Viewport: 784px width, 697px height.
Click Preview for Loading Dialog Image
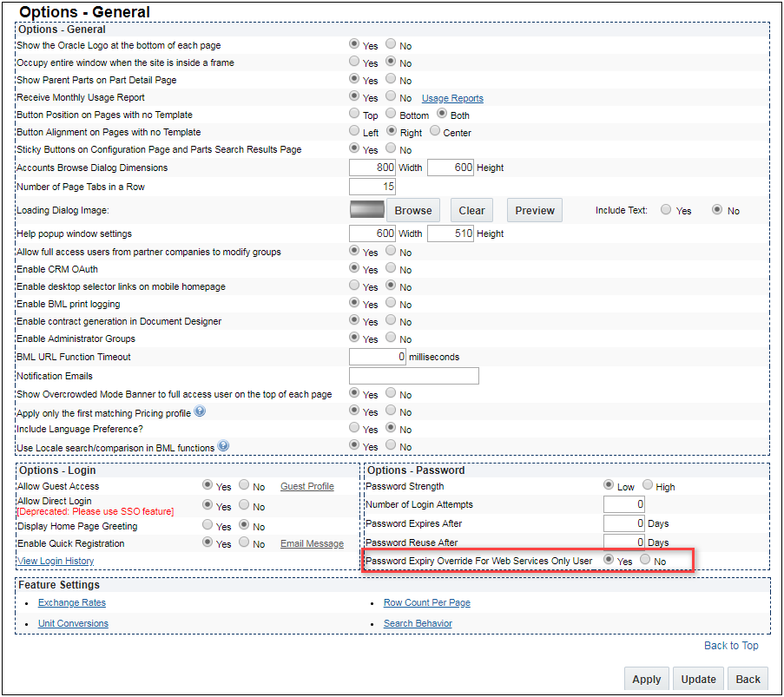point(535,210)
